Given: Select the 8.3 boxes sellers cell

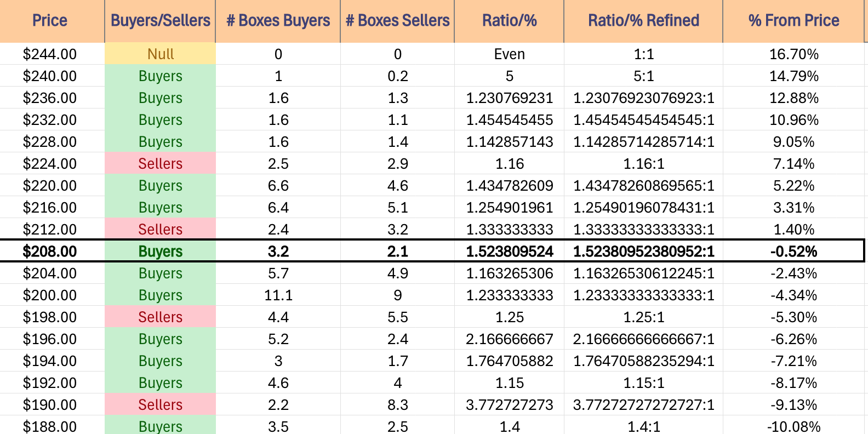Looking at the screenshot, I should coord(397,404).
